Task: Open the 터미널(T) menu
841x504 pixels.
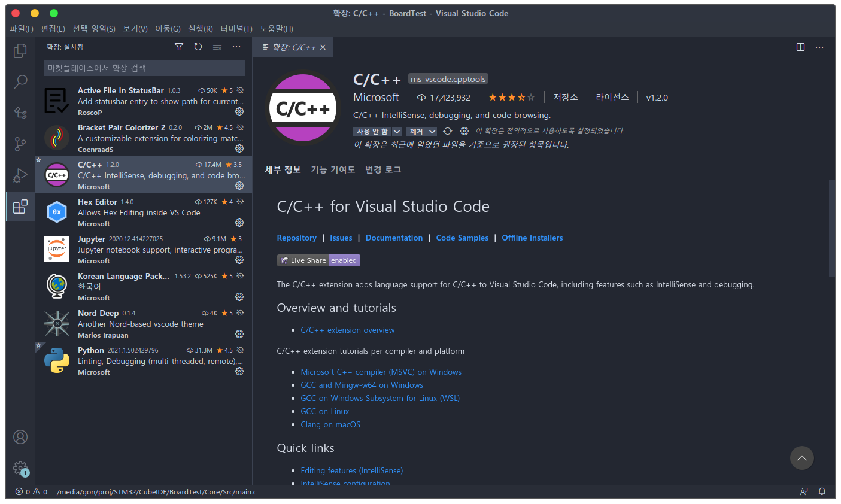Action: pyautogui.click(x=236, y=29)
